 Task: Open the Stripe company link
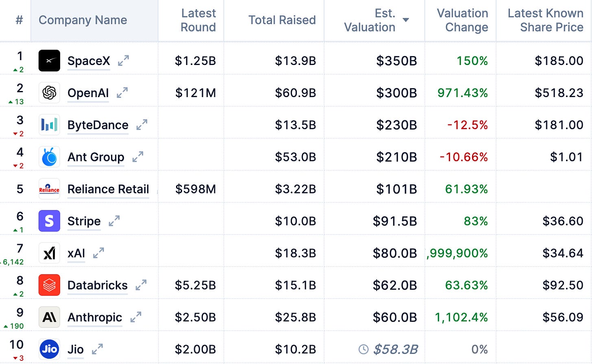tap(84, 221)
